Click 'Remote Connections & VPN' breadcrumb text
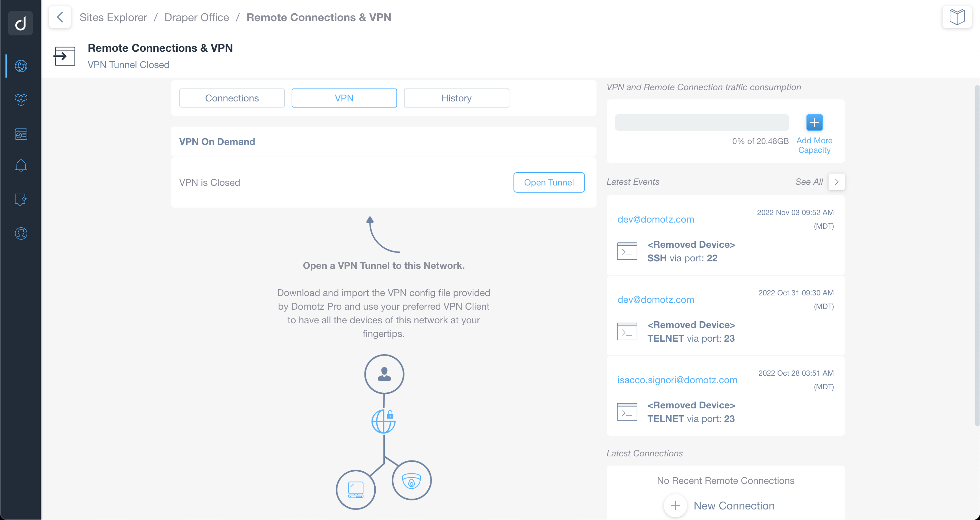 pyautogui.click(x=319, y=17)
